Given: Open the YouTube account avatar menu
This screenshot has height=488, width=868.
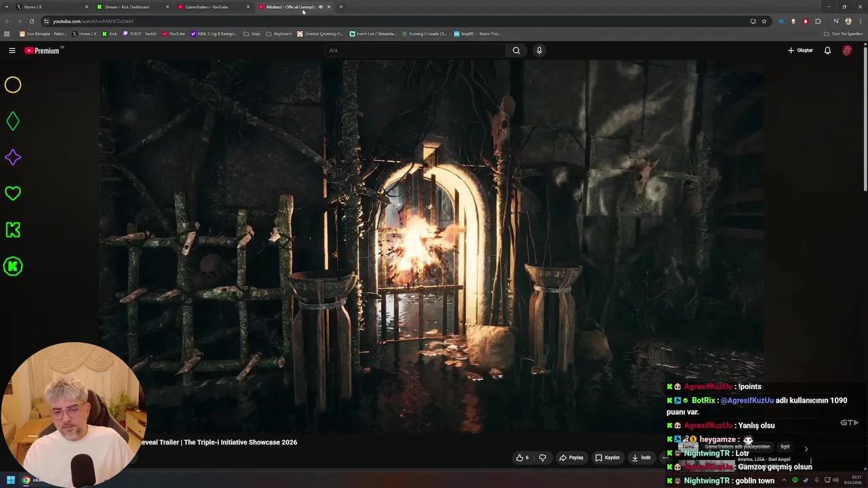Looking at the screenshot, I should [x=847, y=50].
